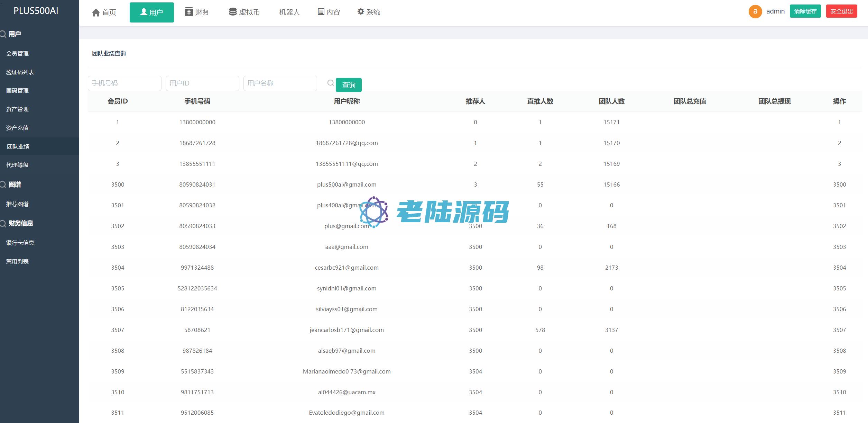The height and width of the screenshot is (423, 868).
Task: Click the document icon beside 内容
Action: click(x=321, y=12)
